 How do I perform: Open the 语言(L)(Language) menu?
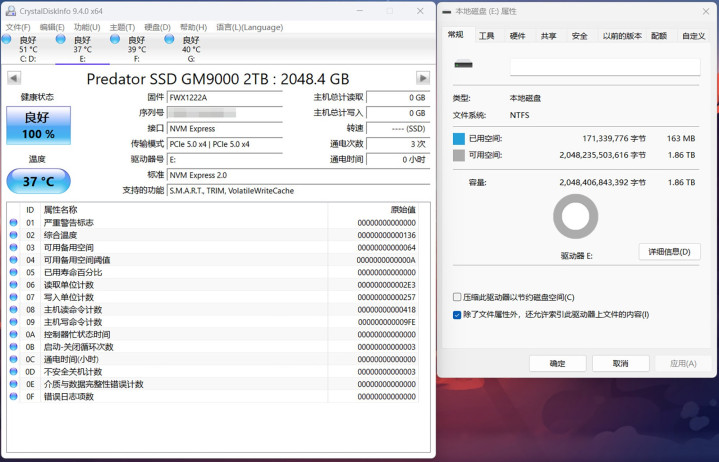pos(249,27)
